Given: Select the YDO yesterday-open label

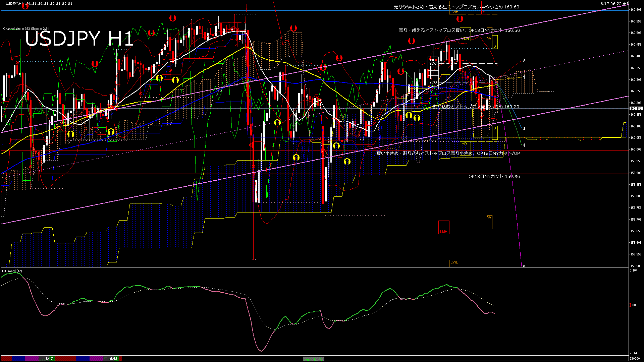Looking at the screenshot, I should 433,82.
